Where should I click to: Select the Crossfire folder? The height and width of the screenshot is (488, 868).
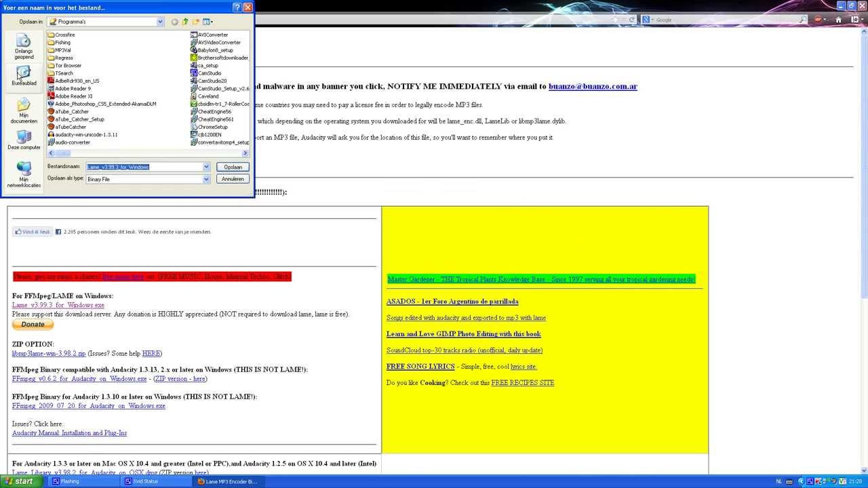61,35
